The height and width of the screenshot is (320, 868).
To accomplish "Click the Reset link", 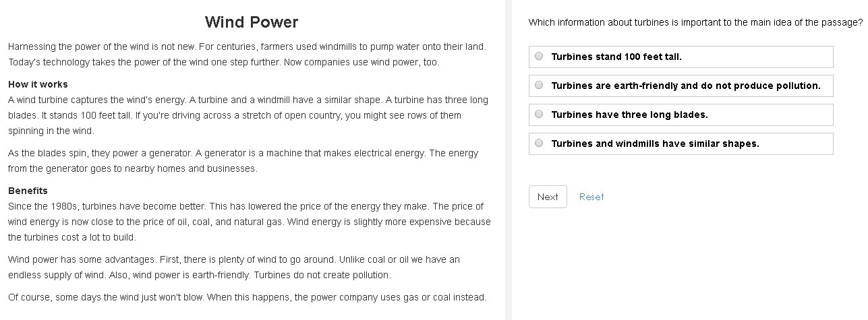I will pyautogui.click(x=591, y=197).
